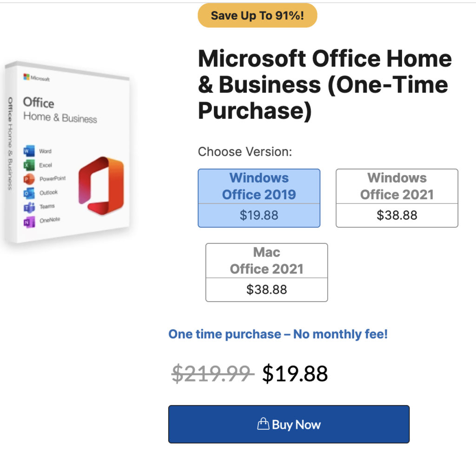Choose the Windows Office 2021 version
Viewport: 476px width, 453px height.
[x=397, y=198]
